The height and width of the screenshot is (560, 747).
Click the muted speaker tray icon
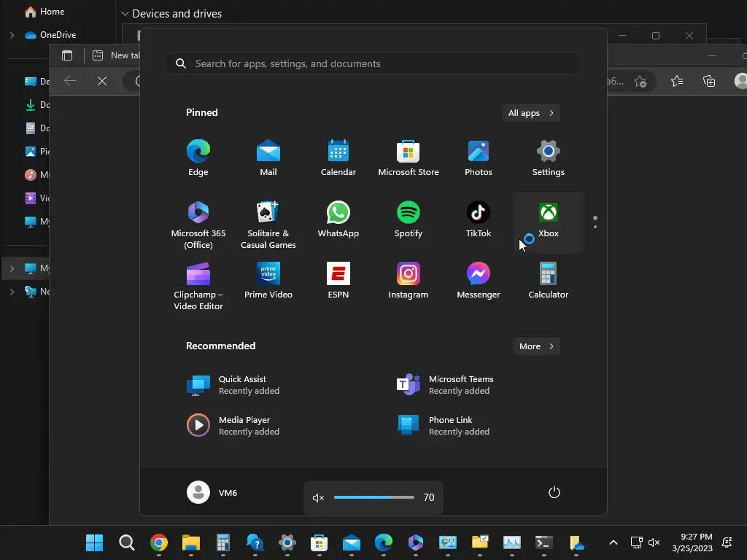654,542
